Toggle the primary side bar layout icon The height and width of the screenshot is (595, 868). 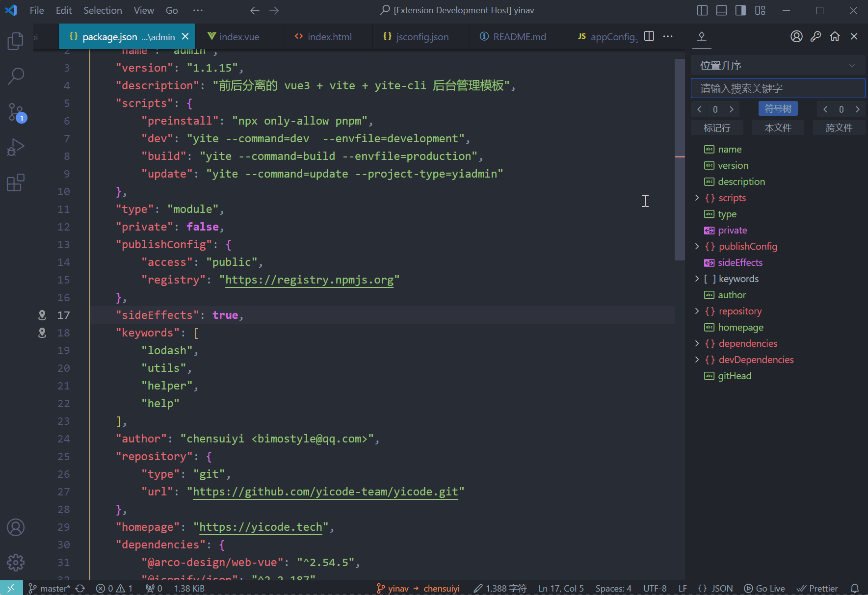click(x=702, y=10)
